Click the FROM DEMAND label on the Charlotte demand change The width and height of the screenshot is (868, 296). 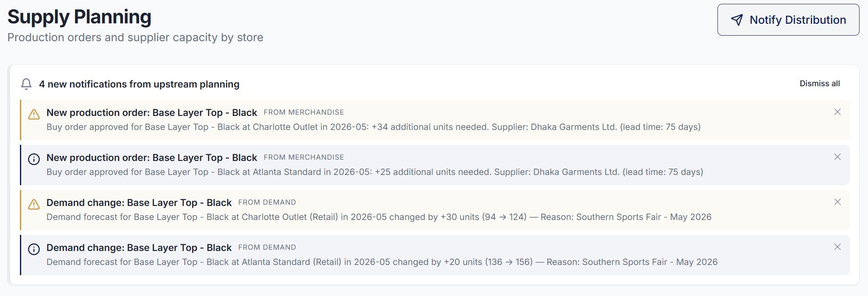[x=267, y=202]
